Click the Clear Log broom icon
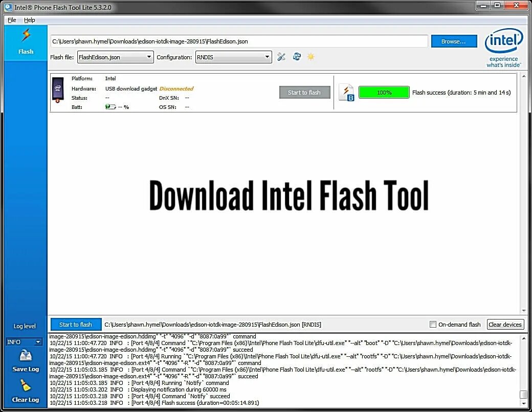This screenshot has height=412, width=532. pos(26,385)
